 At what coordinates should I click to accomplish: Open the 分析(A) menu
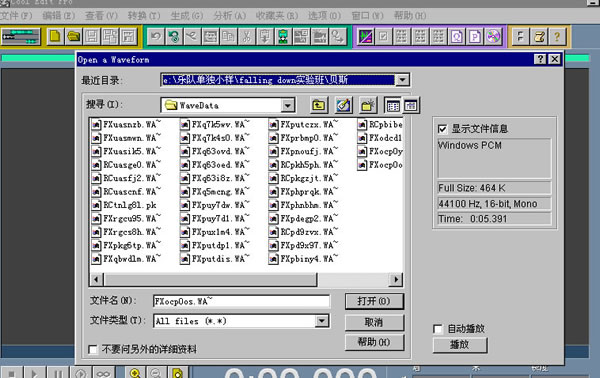click(230, 16)
